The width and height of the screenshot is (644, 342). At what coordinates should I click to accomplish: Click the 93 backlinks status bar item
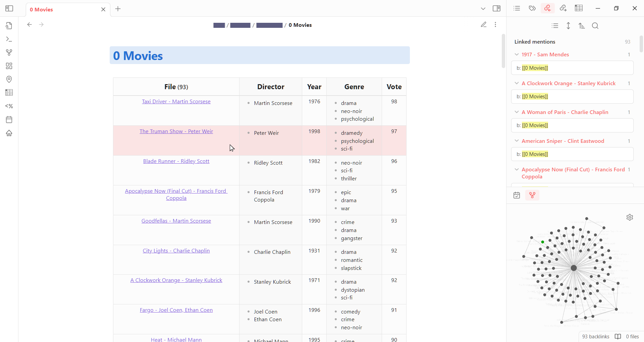pos(596,337)
